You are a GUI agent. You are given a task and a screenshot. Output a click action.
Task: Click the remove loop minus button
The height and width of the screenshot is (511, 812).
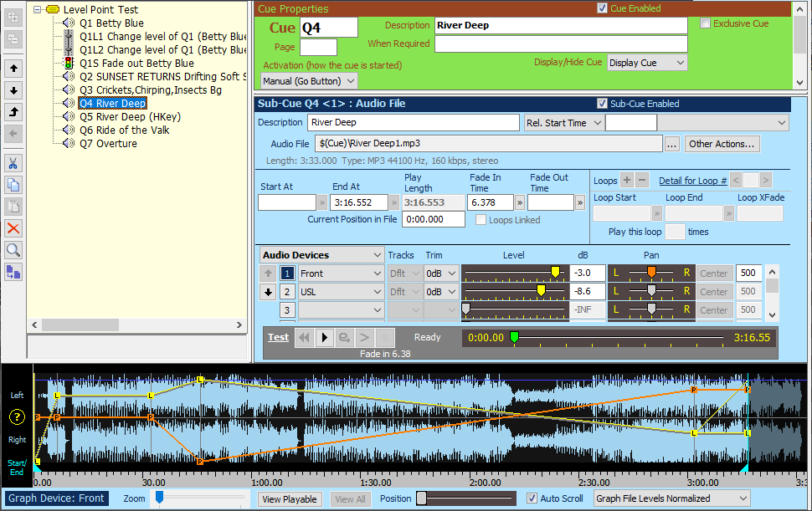pos(642,180)
